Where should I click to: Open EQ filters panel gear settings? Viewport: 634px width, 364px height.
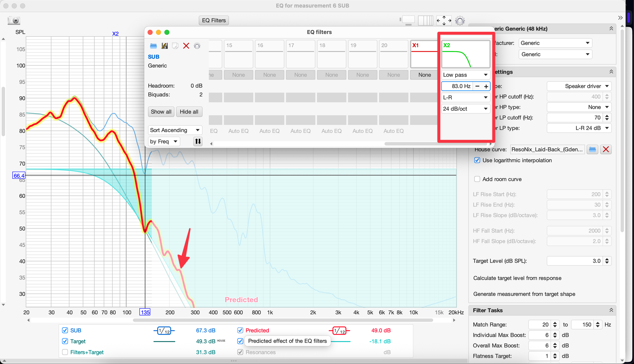(197, 46)
